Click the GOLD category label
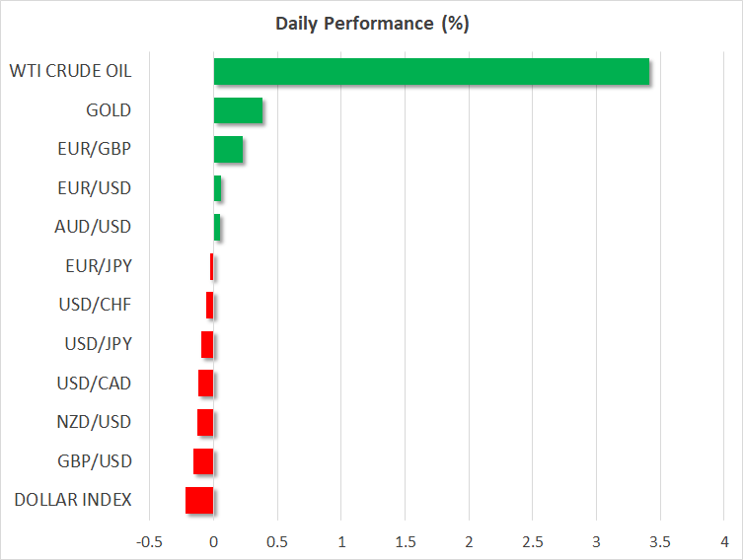Image resolution: width=743 pixels, height=560 pixels. pos(109,110)
